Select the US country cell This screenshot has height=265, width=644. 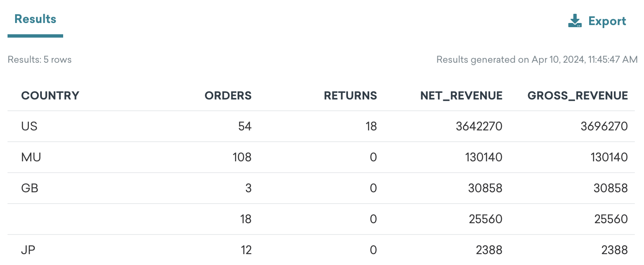click(29, 126)
